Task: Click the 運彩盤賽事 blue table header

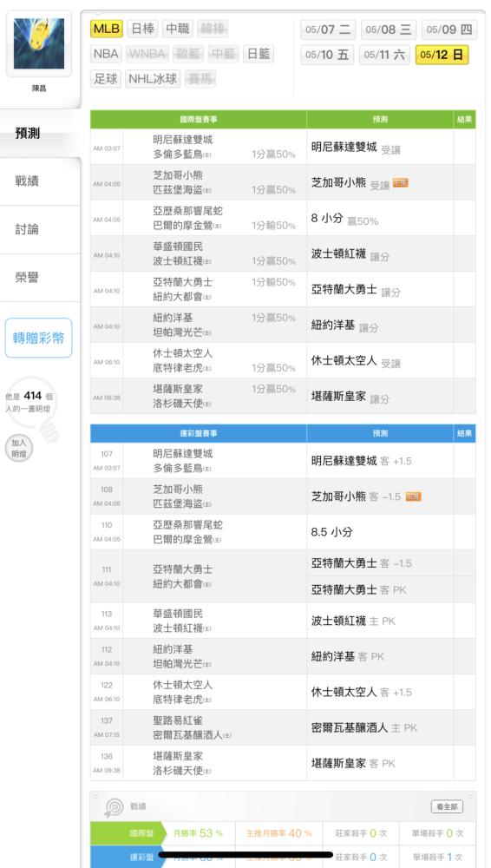Action: coord(198,433)
